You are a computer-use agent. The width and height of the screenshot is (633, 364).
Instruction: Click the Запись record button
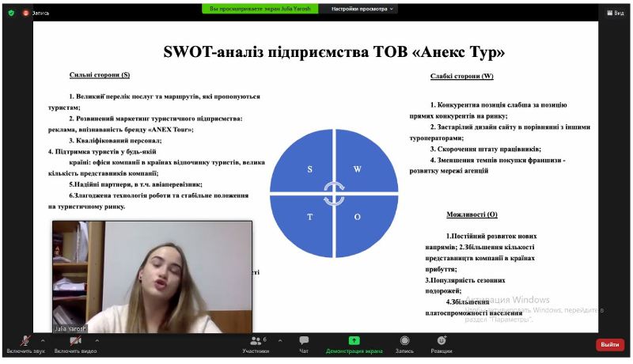click(x=404, y=345)
